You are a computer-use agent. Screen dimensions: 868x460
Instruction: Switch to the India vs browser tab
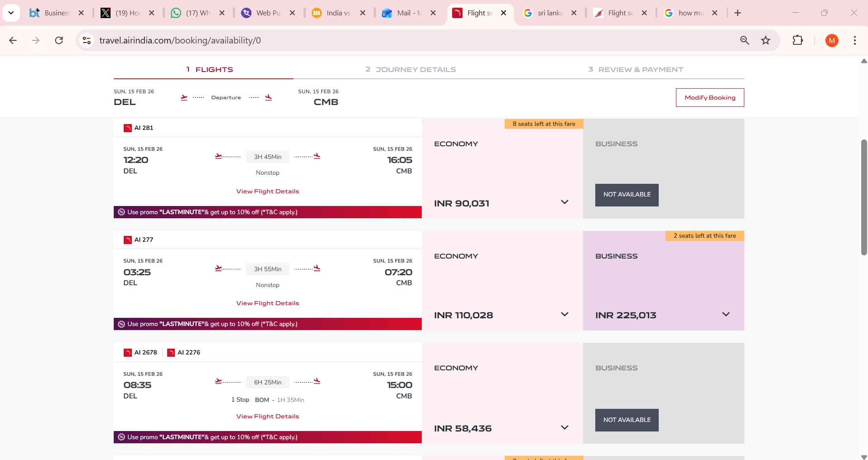(x=333, y=13)
